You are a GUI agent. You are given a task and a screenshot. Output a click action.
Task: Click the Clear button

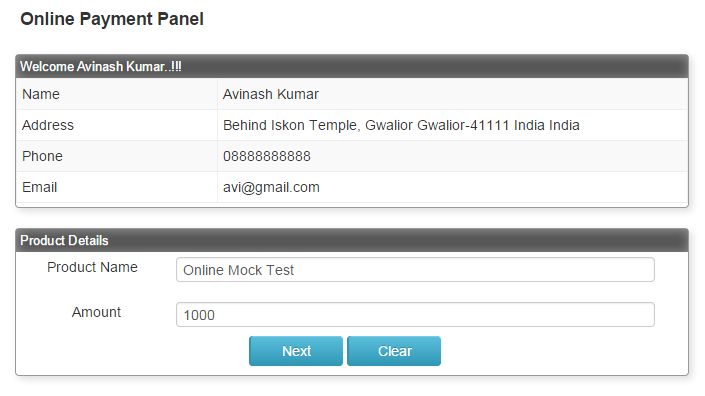tap(394, 351)
